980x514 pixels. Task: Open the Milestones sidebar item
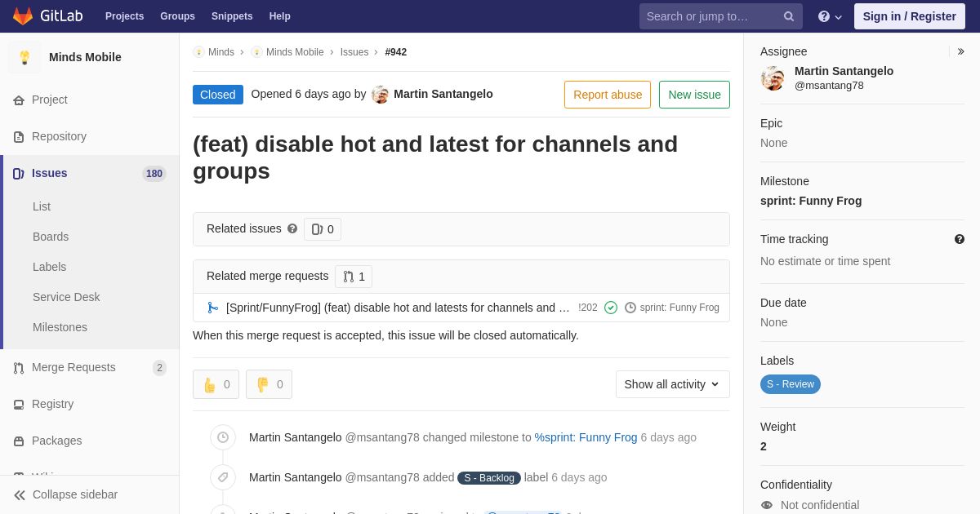tap(60, 327)
